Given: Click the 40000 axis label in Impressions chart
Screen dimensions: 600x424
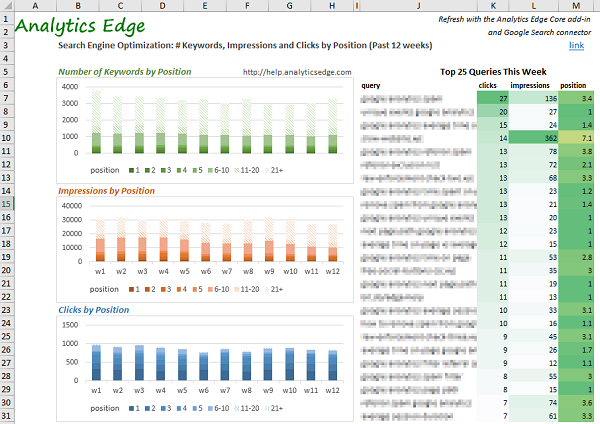Looking at the screenshot, I should click(72, 206).
